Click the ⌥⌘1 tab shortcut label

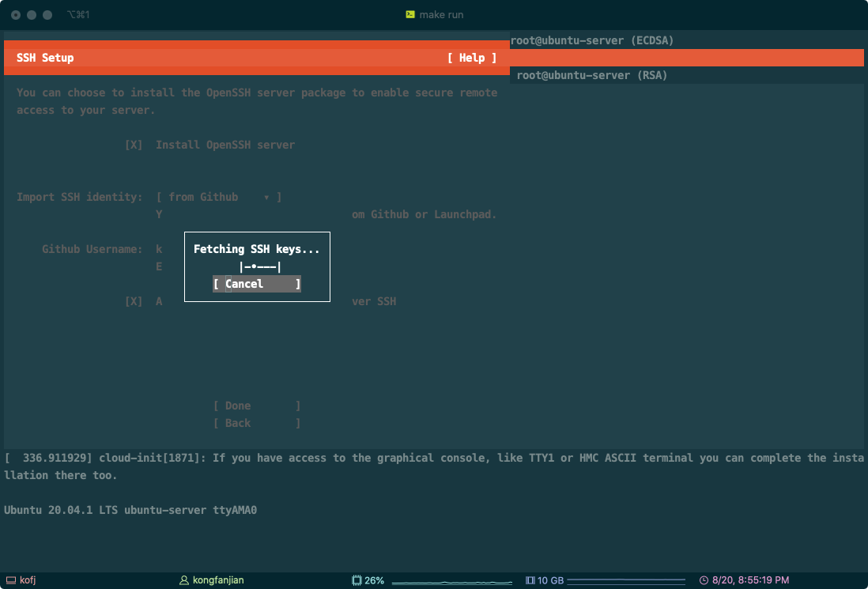click(79, 14)
